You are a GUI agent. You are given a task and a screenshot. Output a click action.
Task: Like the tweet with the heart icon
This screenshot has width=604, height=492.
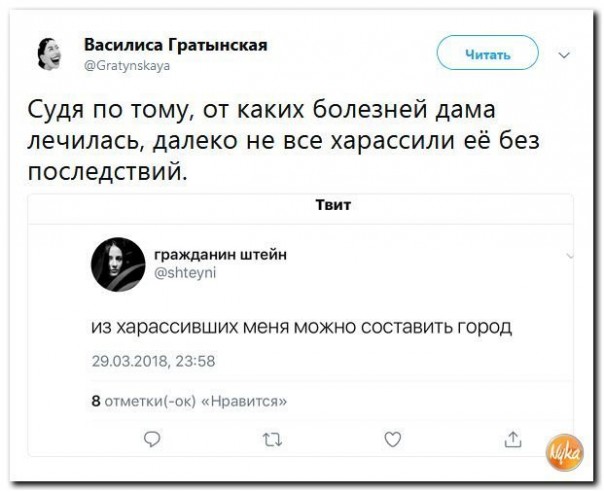(393, 437)
